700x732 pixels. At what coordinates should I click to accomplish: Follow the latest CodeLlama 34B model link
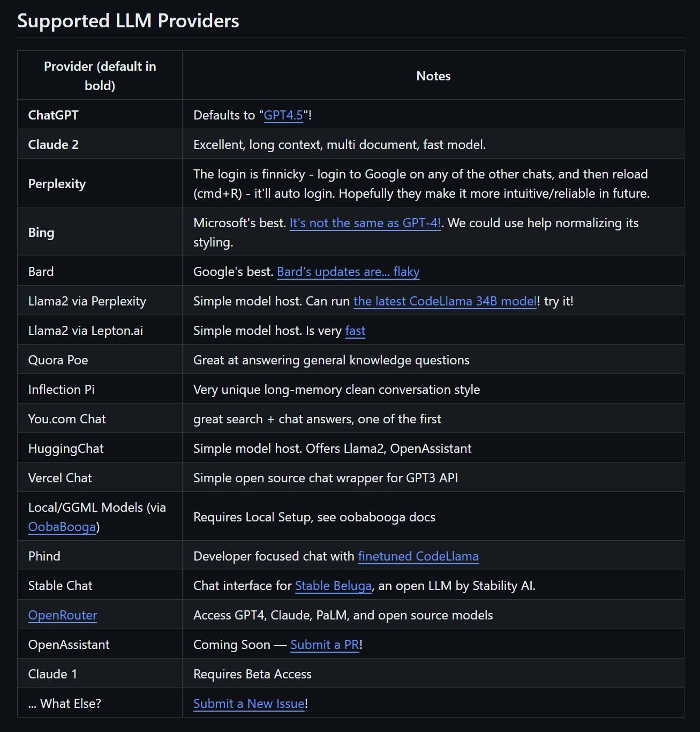445,301
